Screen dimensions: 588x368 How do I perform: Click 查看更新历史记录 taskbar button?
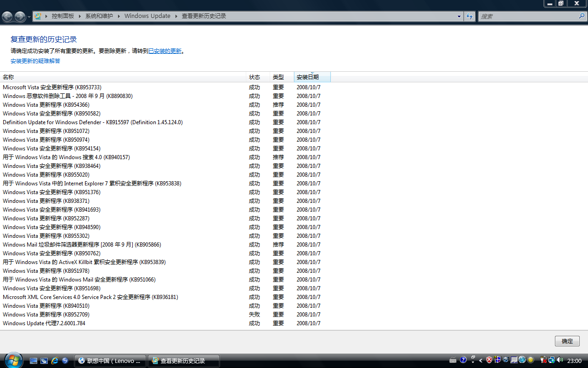[x=184, y=361]
